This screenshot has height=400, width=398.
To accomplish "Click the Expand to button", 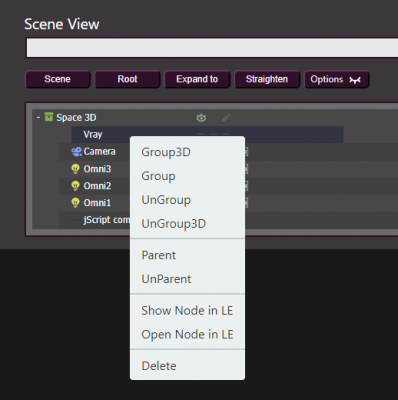I will pos(197,79).
